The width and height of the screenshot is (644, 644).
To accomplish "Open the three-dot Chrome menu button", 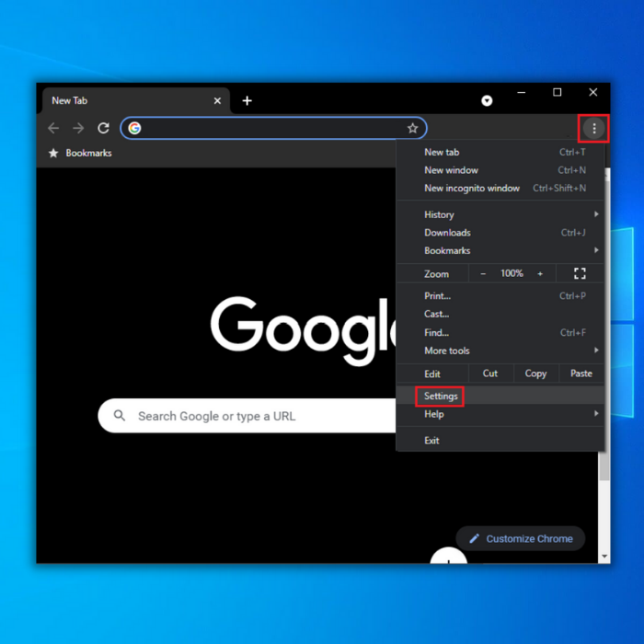I will click(x=594, y=129).
